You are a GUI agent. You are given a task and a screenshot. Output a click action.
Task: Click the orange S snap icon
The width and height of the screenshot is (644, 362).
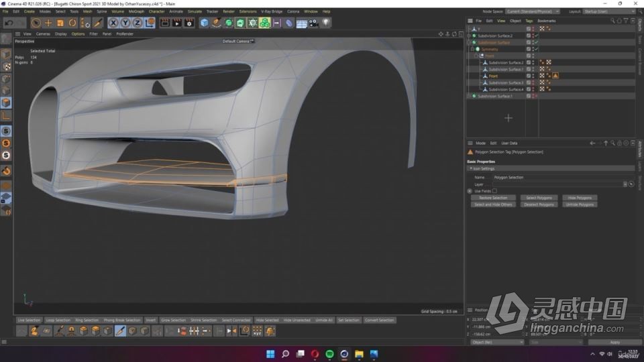6,143
